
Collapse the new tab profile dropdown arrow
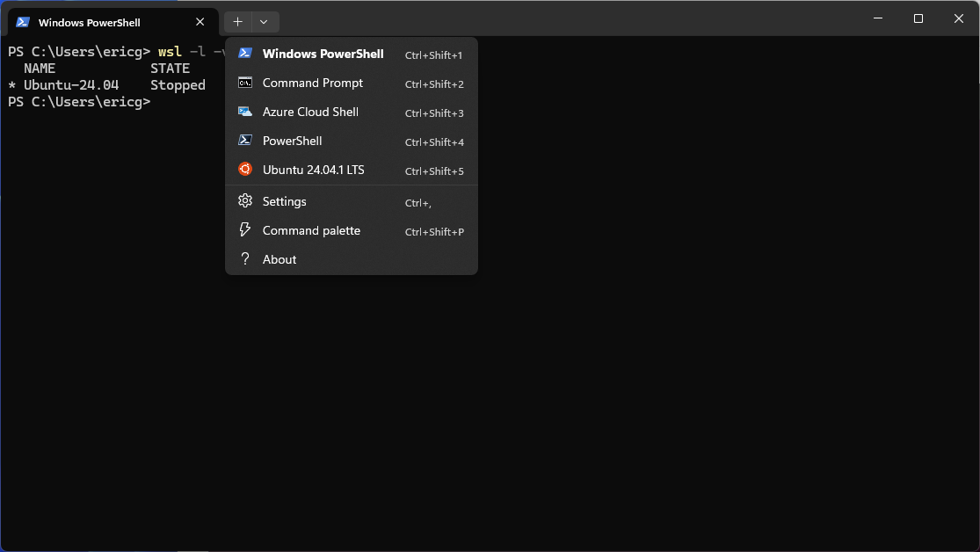click(265, 22)
